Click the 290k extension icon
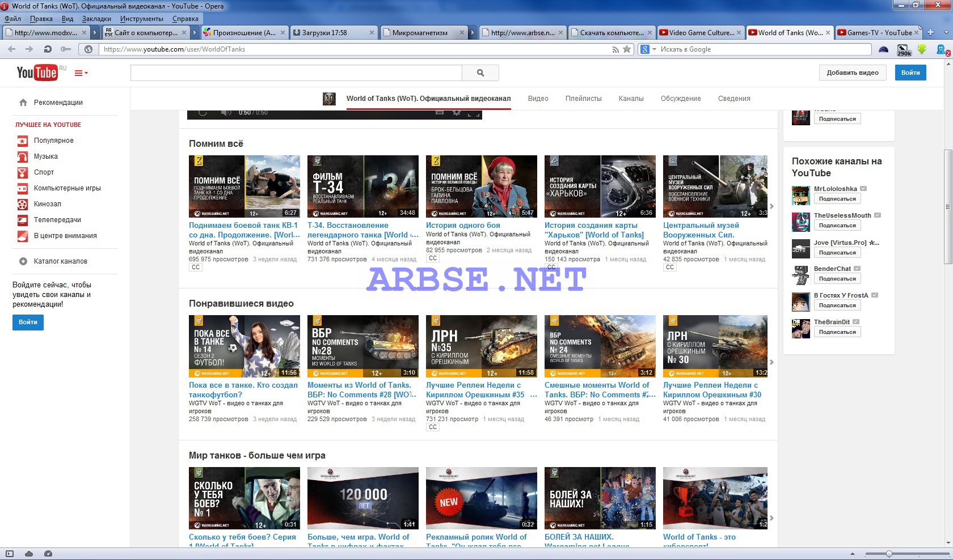Image resolution: width=953 pixels, height=560 pixels. pos(904,50)
